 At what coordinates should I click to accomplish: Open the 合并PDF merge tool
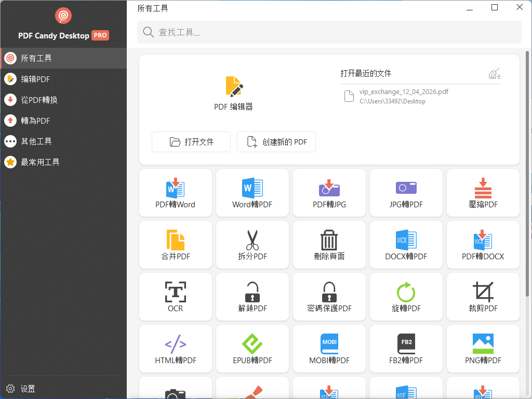click(x=176, y=245)
